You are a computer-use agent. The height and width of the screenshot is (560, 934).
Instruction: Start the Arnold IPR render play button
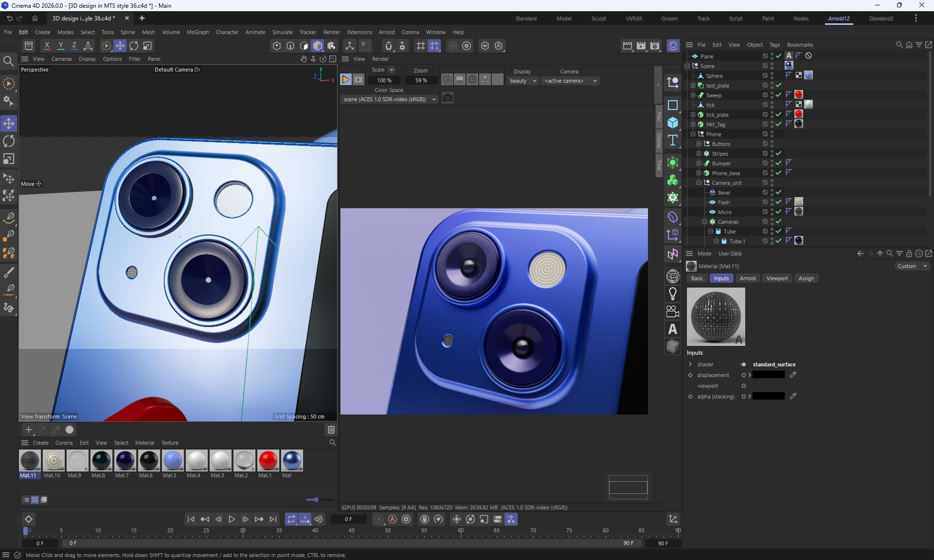(x=345, y=80)
